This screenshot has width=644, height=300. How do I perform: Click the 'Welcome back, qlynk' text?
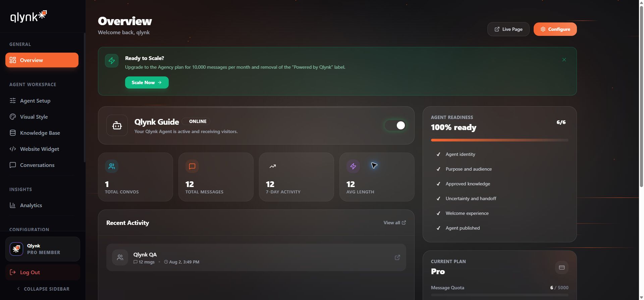[124, 32]
